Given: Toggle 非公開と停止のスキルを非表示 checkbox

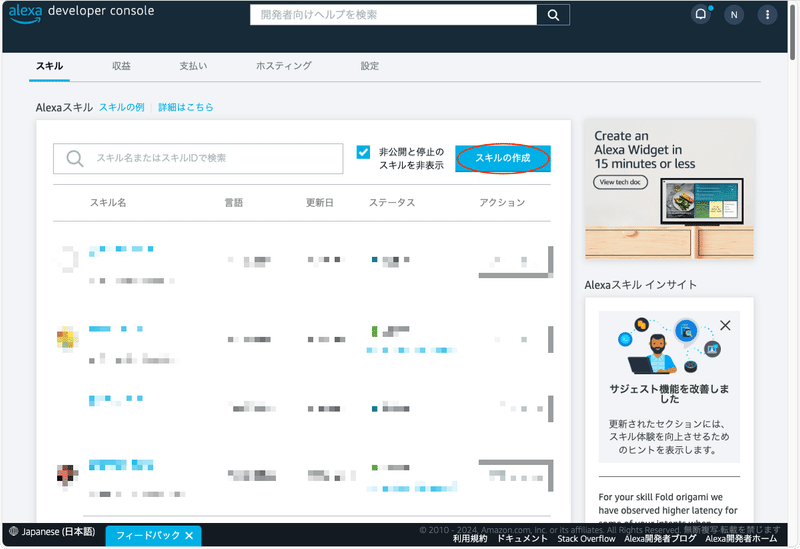Looking at the screenshot, I should (x=363, y=152).
